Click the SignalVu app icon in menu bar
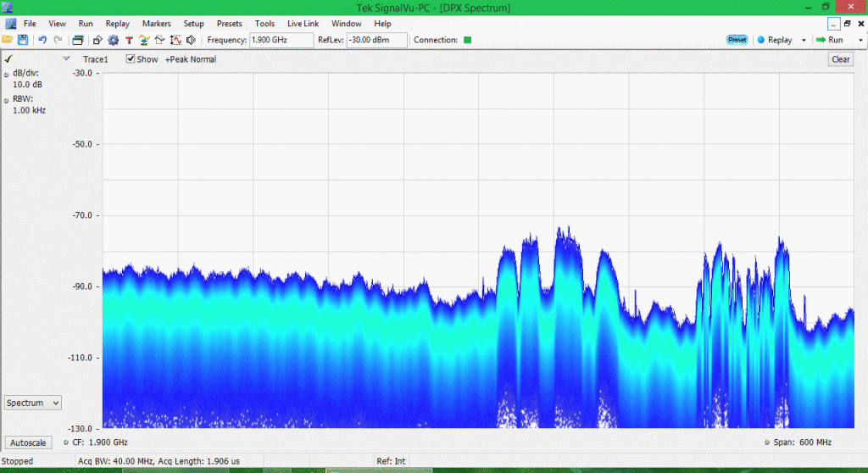 click(x=10, y=23)
